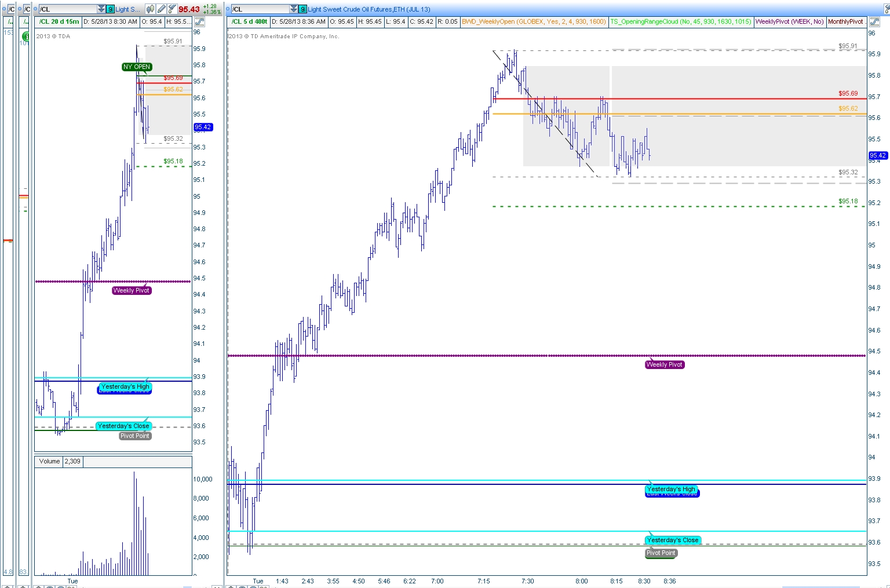Click the blue 95.42 price bubble on left chart
This screenshot has width=890, height=588.
[x=203, y=127]
